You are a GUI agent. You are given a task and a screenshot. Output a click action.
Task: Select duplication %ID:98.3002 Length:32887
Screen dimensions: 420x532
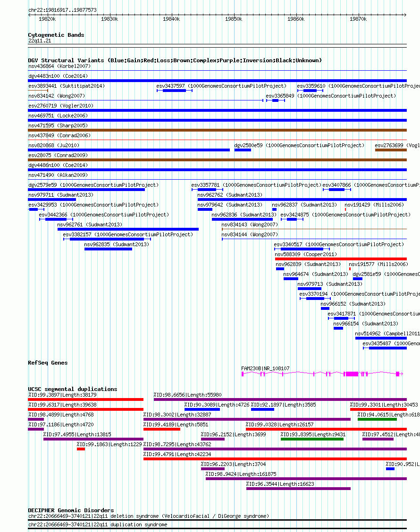[x=247, y=419]
